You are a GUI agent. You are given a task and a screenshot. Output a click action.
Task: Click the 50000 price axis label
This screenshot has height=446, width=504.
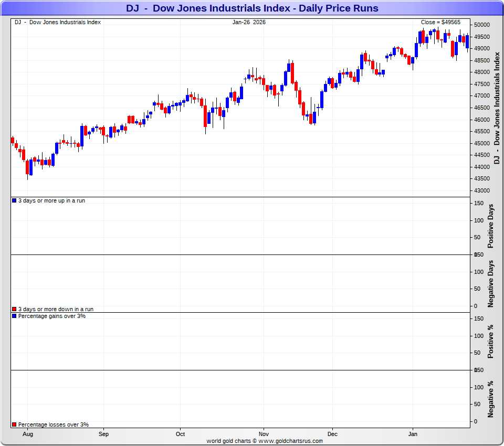coord(482,25)
